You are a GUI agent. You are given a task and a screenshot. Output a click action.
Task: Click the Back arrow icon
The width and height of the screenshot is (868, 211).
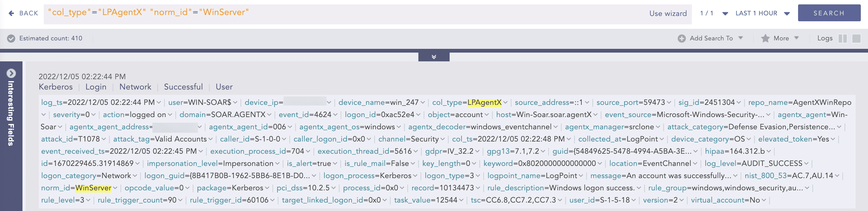tap(12, 13)
